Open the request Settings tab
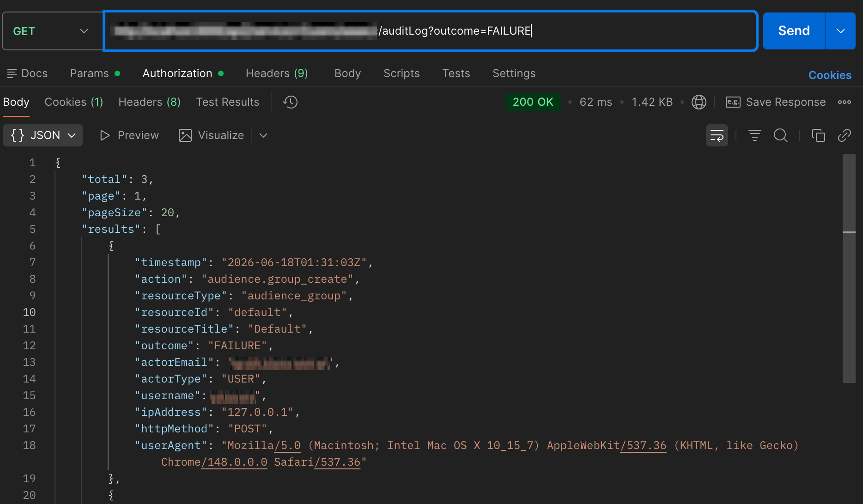This screenshot has height=504, width=863. pos(514,73)
